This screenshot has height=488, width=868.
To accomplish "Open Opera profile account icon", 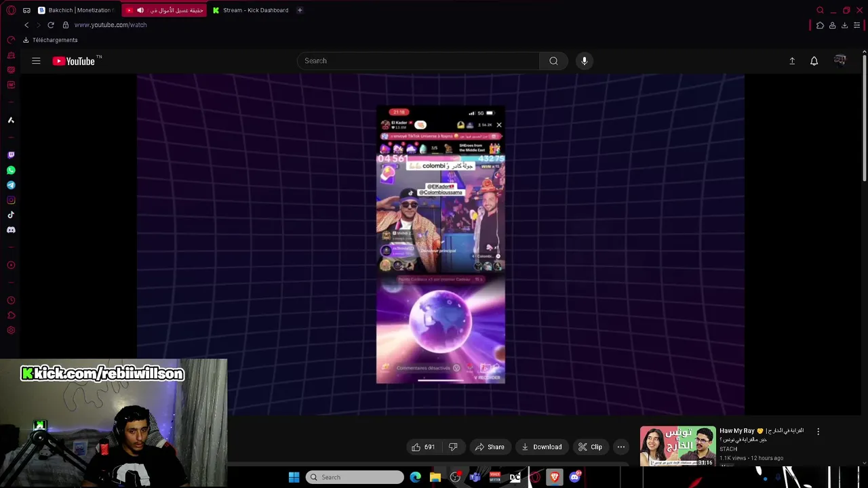I will pos(832,25).
